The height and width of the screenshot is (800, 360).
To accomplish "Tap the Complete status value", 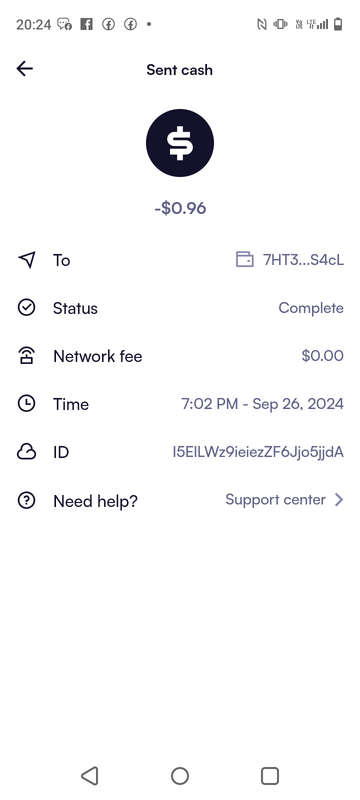I will [x=311, y=308].
